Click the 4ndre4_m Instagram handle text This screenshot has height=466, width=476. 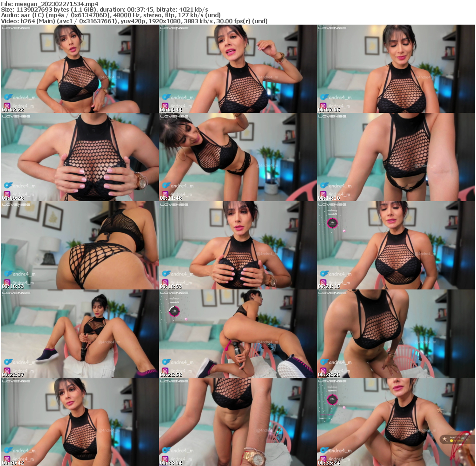(x=23, y=105)
